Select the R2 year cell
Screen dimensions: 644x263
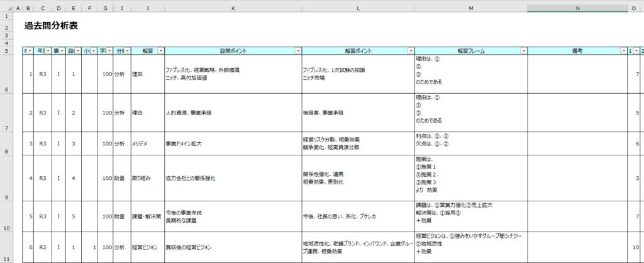(43, 247)
